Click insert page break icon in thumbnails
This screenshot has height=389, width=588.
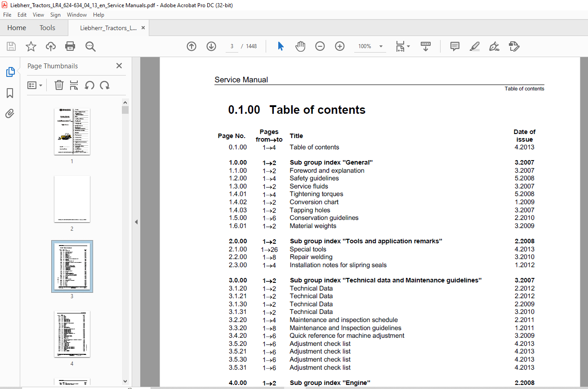[x=74, y=85]
